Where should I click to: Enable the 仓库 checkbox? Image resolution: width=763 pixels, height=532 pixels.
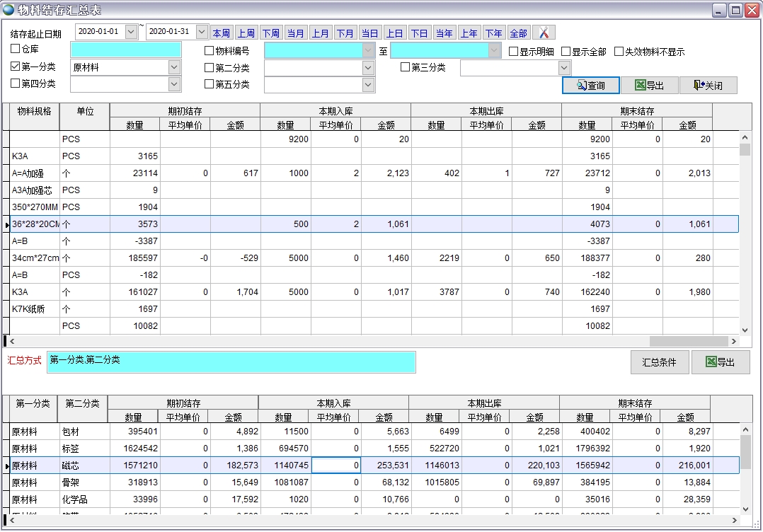16,50
